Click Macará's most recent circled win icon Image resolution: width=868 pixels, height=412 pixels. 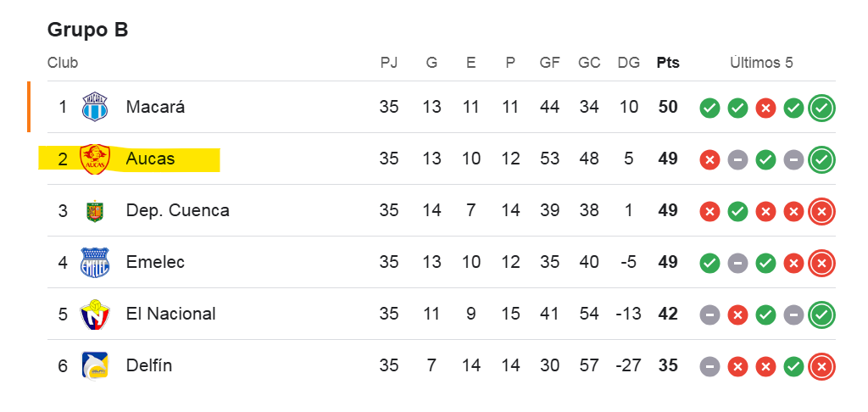(821, 108)
